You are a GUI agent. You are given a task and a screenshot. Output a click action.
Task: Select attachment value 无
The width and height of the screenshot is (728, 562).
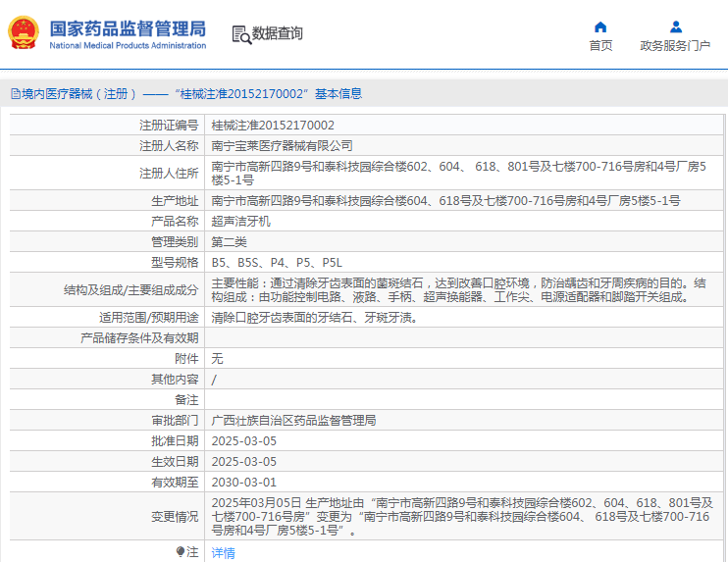coord(217,359)
